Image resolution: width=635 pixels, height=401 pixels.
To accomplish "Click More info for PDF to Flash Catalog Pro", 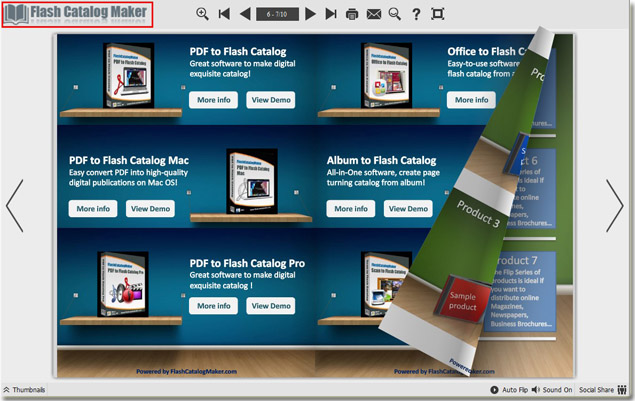I will click(213, 306).
